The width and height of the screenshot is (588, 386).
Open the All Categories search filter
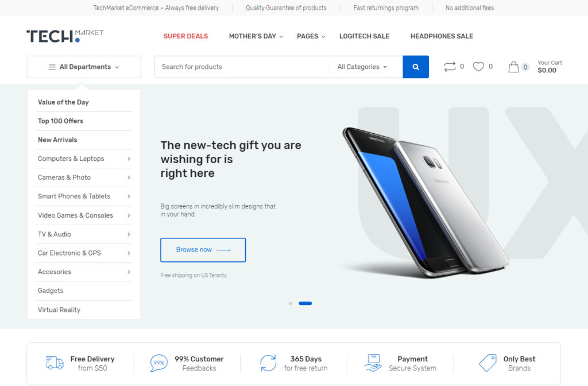pyautogui.click(x=362, y=67)
